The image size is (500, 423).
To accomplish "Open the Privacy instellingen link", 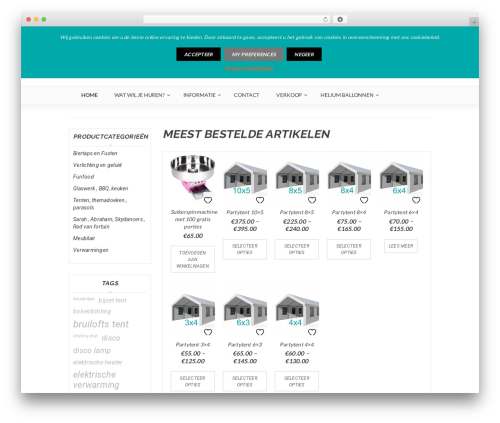I will [249, 68].
